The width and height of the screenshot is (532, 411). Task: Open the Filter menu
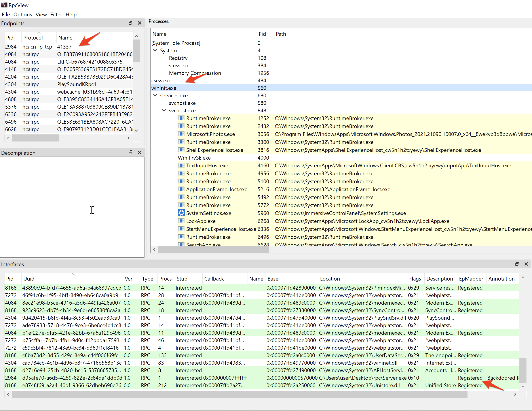[x=56, y=15]
